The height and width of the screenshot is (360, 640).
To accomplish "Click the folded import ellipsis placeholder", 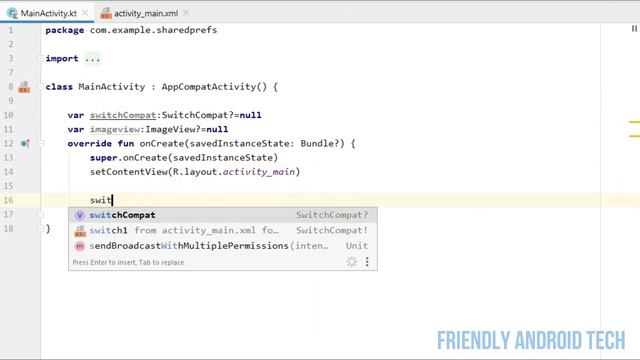I will click(92, 58).
